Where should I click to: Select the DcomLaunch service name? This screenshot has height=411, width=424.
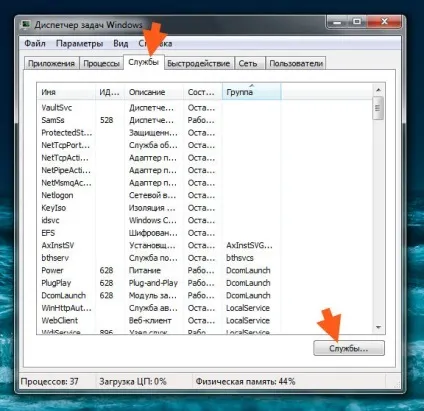click(63, 295)
